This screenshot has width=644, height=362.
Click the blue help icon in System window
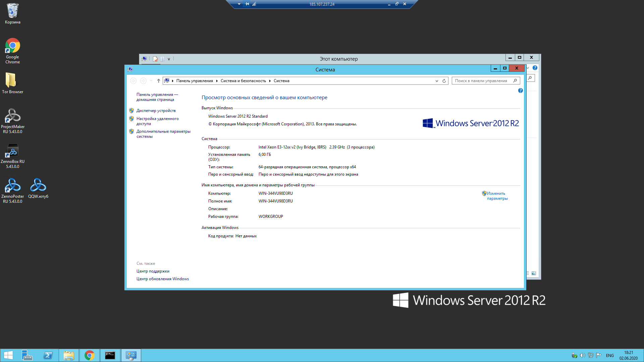point(520,90)
